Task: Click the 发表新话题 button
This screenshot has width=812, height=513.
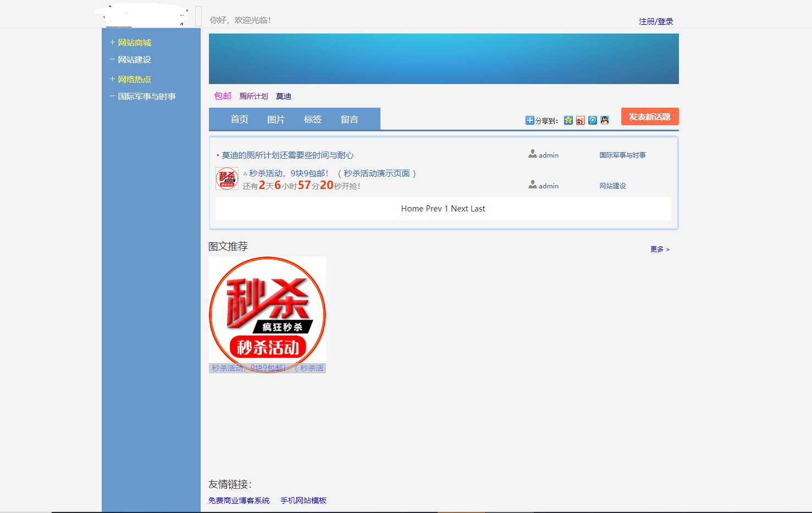Action: tap(649, 116)
